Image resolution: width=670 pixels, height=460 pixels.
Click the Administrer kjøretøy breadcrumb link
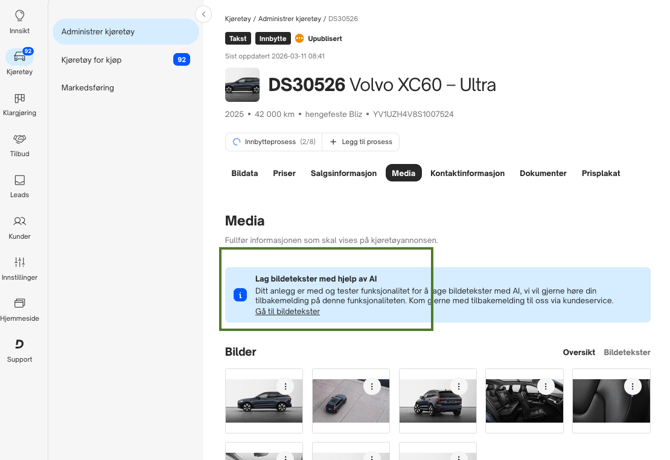click(x=289, y=19)
